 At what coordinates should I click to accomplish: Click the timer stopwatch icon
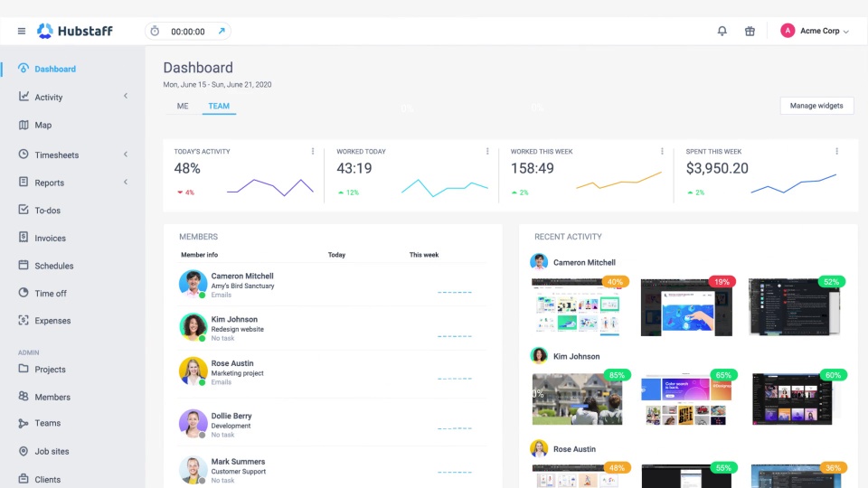(x=155, y=31)
